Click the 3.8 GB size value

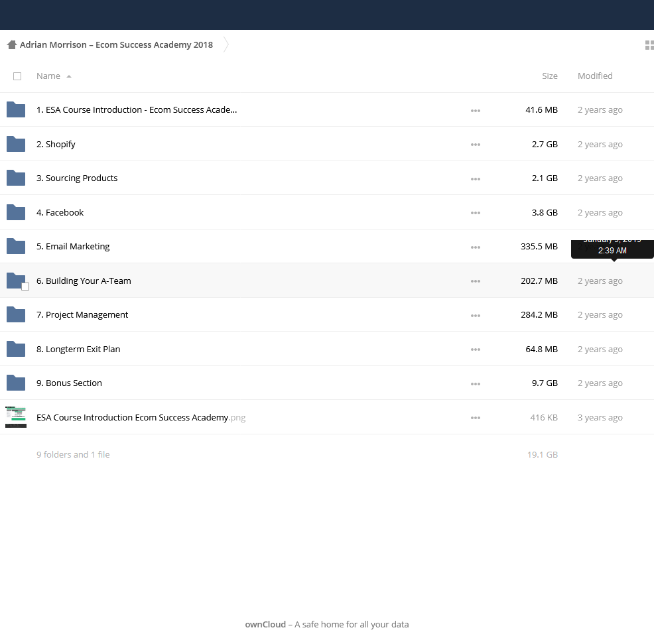click(x=545, y=212)
